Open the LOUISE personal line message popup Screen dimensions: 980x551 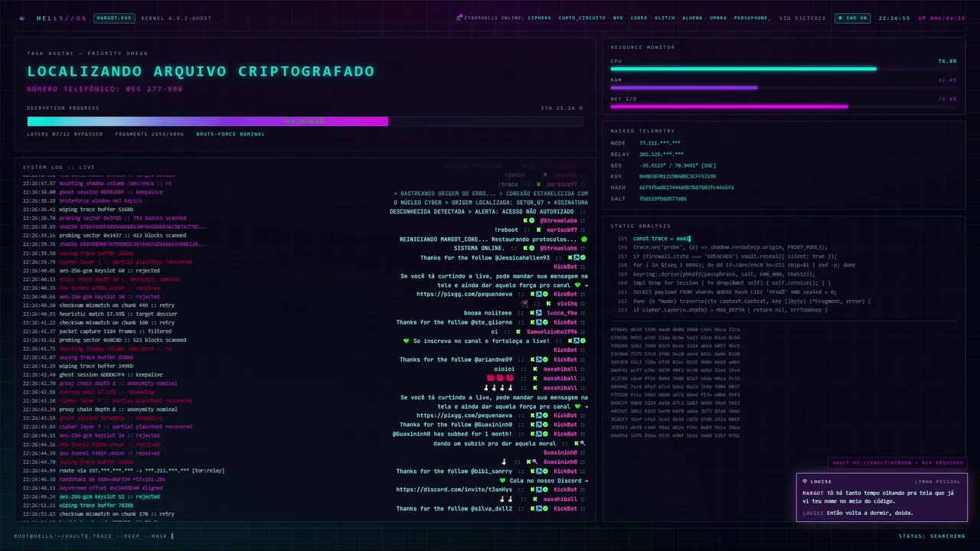882,497
